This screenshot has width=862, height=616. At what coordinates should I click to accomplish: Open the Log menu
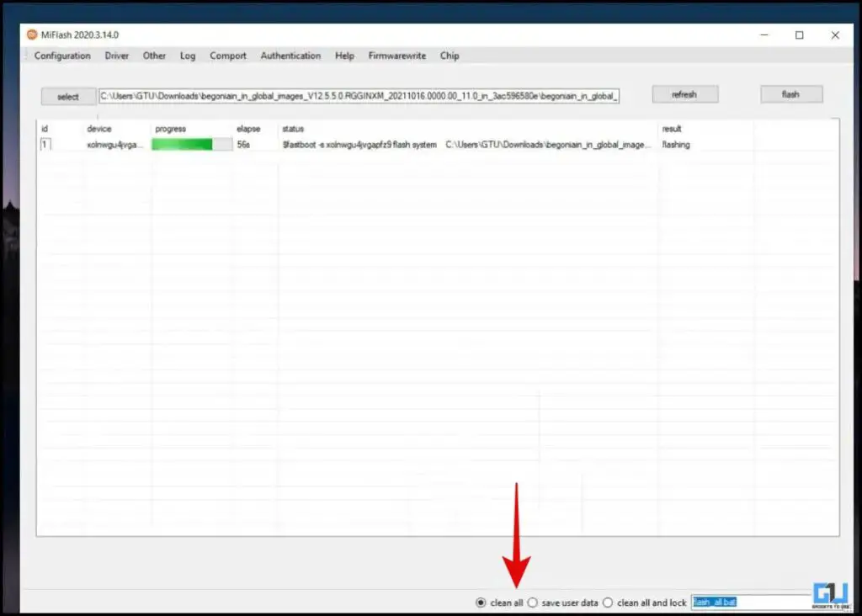[188, 56]
